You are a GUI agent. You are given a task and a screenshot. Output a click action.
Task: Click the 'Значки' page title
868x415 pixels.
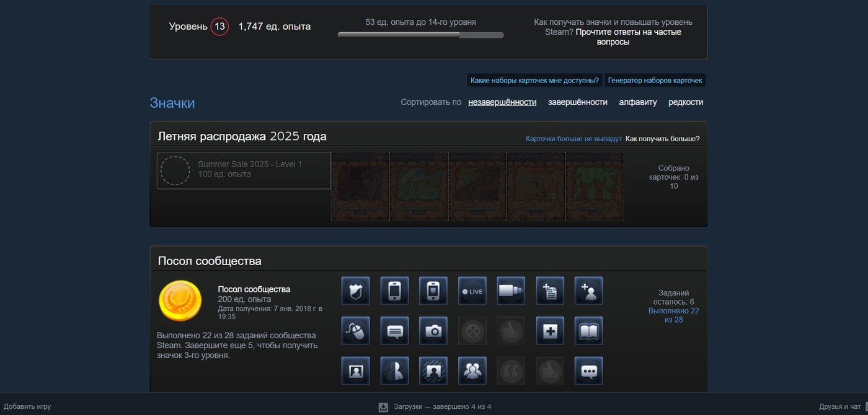pyautogui.click(x=172, y=103)
